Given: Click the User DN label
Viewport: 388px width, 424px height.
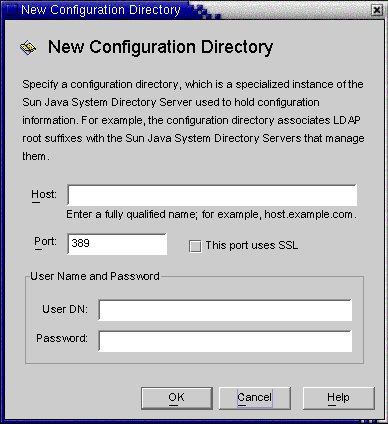Looking at the screenshot, I should click(x=65, y=309).
